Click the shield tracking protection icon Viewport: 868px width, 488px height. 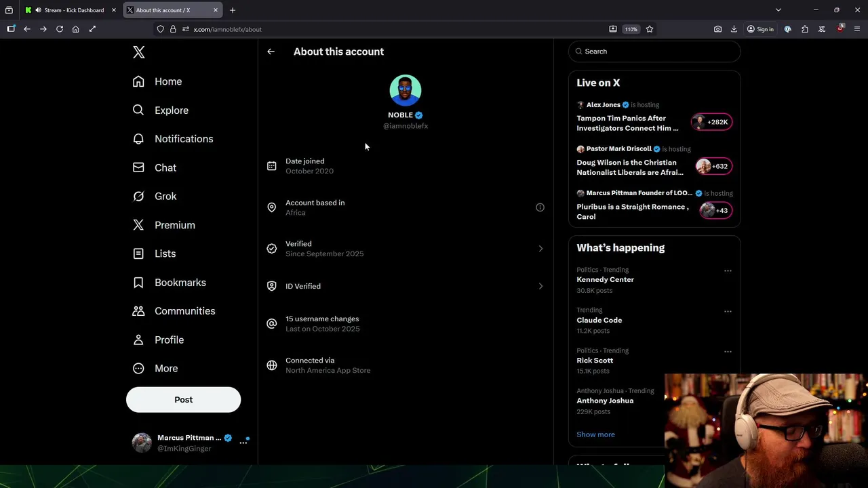point(161,29)
